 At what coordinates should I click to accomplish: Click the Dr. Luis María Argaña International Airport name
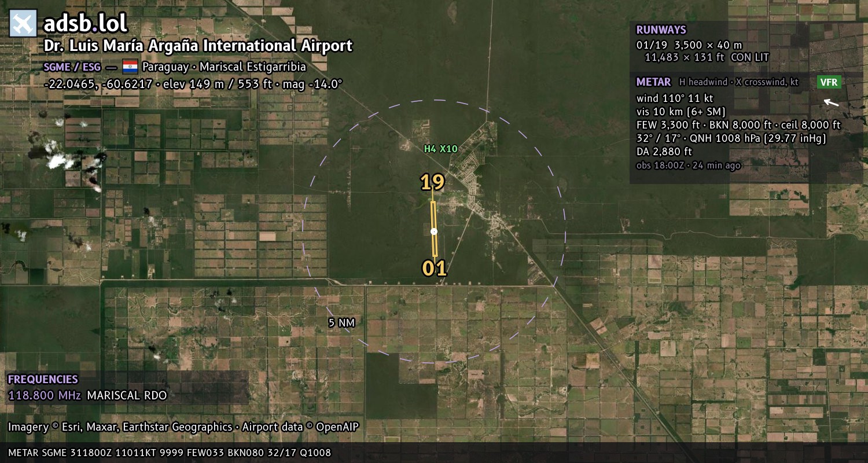(x=198, y=46)
